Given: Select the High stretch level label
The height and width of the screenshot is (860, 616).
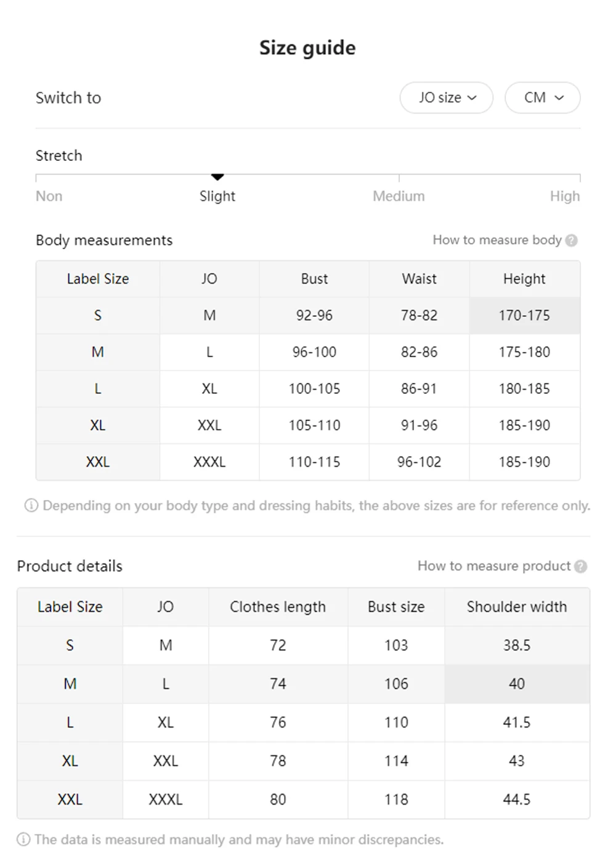Looking at the screenshot, I should click(x=565, y=196).
